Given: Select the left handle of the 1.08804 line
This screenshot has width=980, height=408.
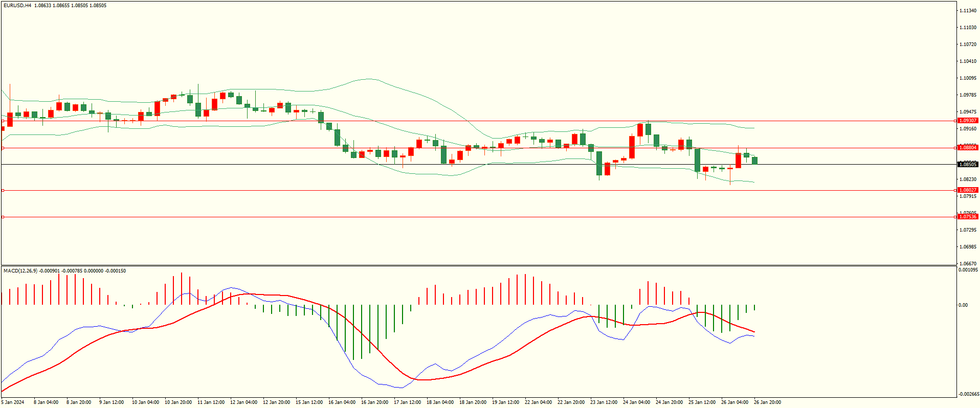Looking at the screenshot, I should 3,148.
